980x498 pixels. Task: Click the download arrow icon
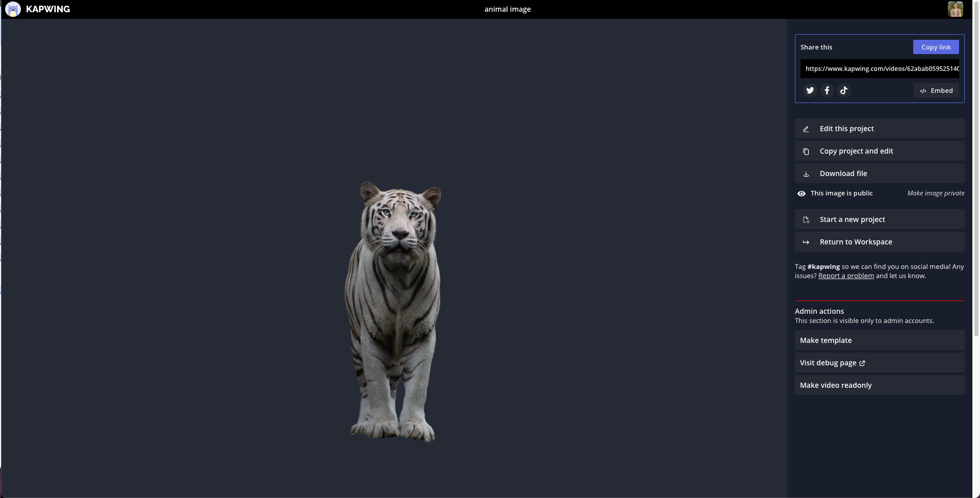806,174
